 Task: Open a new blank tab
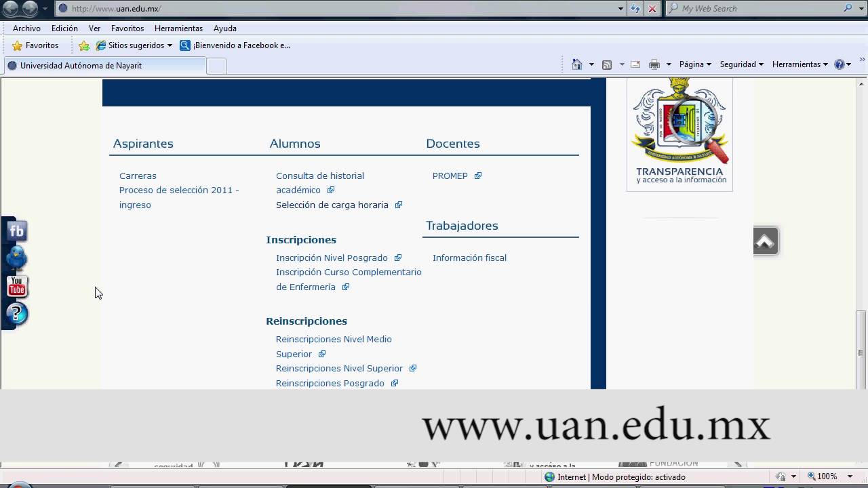tap(216, 66)
